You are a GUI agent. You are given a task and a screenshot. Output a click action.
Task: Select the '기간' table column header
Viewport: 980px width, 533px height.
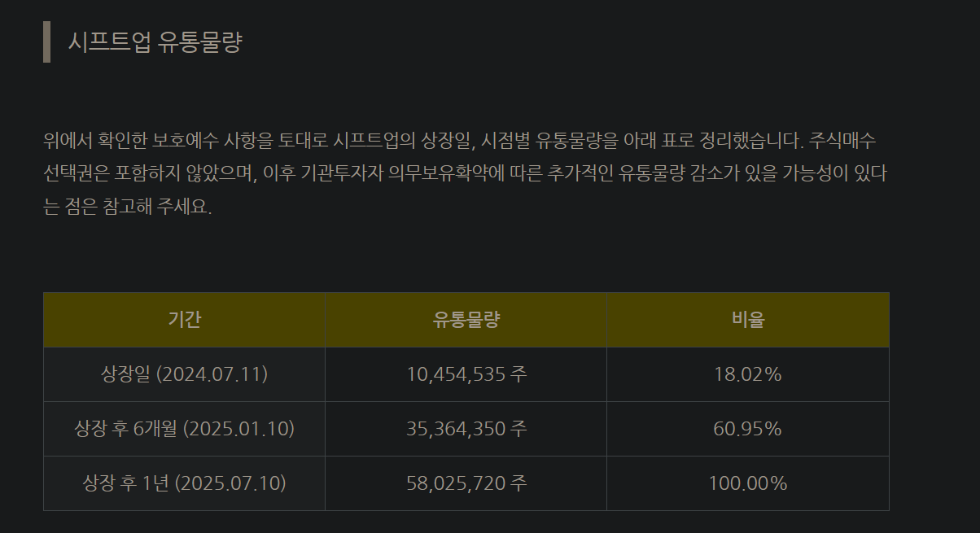point(184,320)
